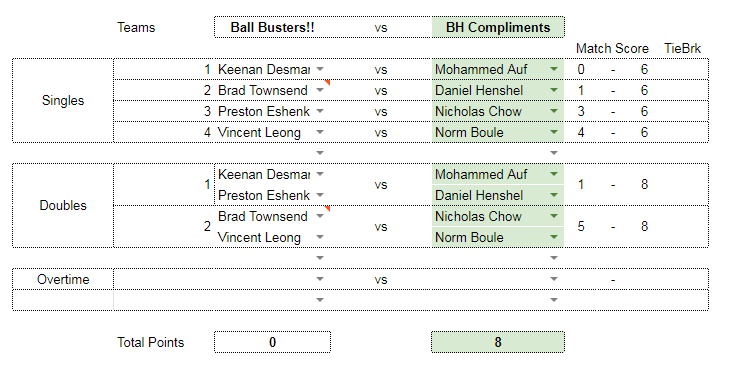Click the red comment marker on Doubles Brad Townsend
The width and height of the screenshot is (734, 383).
pos(328,208)
